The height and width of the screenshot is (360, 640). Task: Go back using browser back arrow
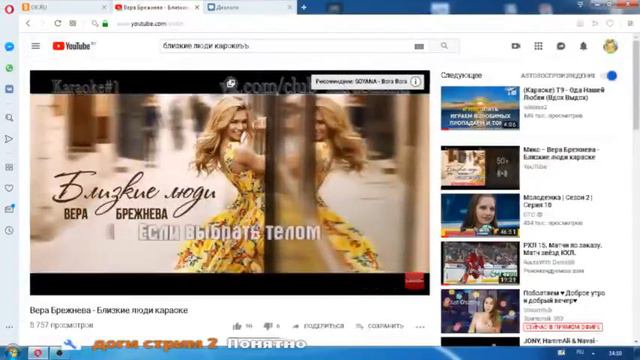28,23
